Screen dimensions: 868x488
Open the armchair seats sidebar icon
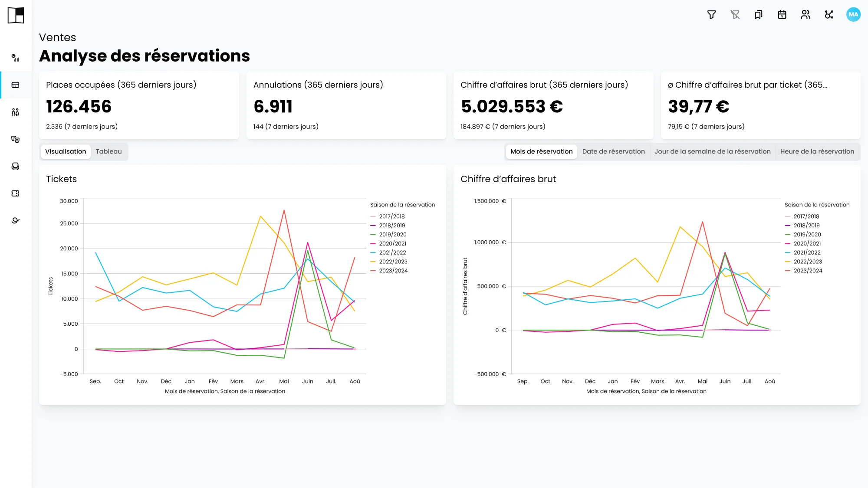[16, 166]
